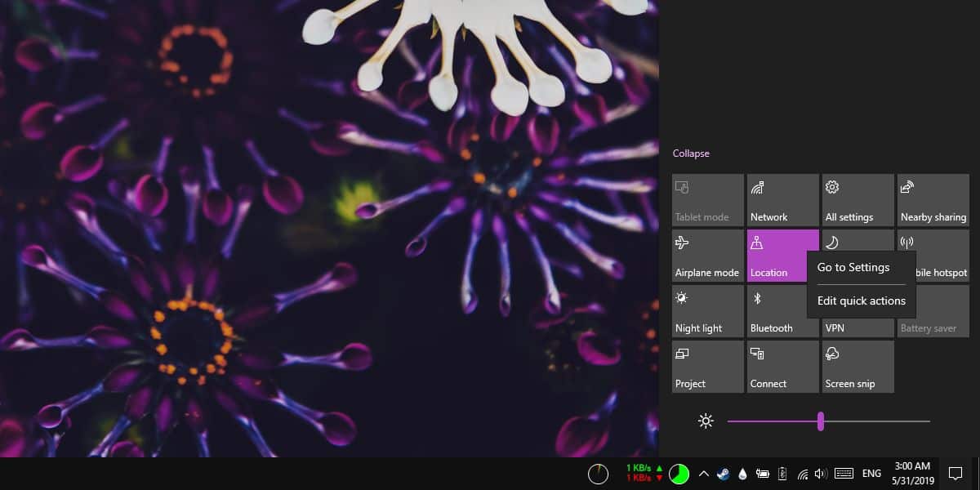Launch Screen snip tile
Viewport: 980px width, 490px height.
coord(858,367)
